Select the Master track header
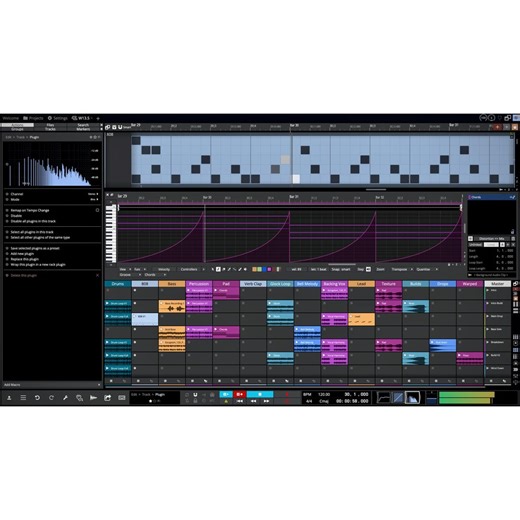The image size is (520, 520). coord(497,284)
